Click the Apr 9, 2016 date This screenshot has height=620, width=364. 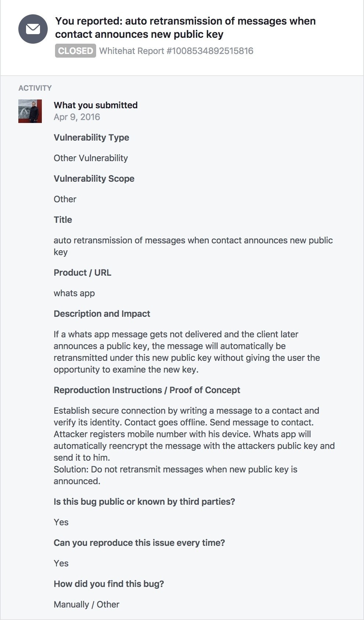pos(77,117)
